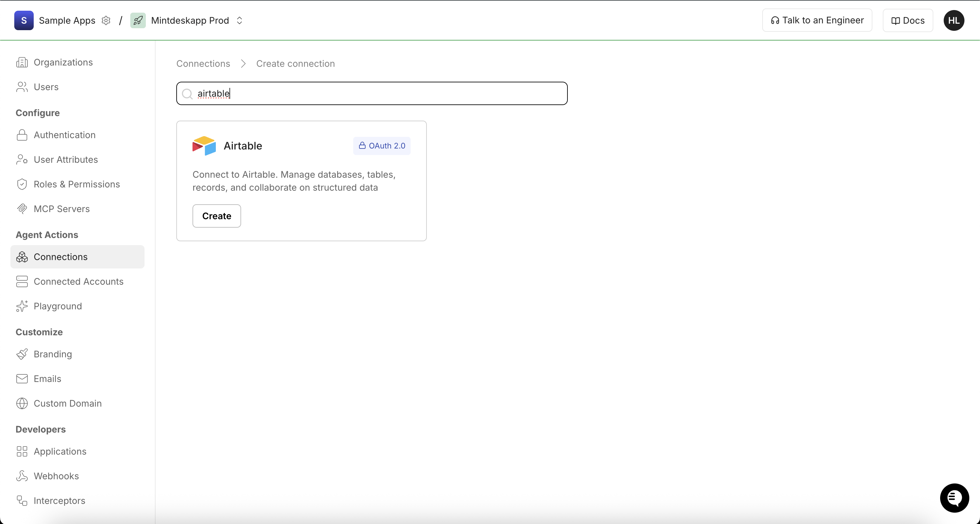Click the User Attributes icon
The height and width of the screenshot is (524, 980).
pyautogui.click(x=22, y=160)
